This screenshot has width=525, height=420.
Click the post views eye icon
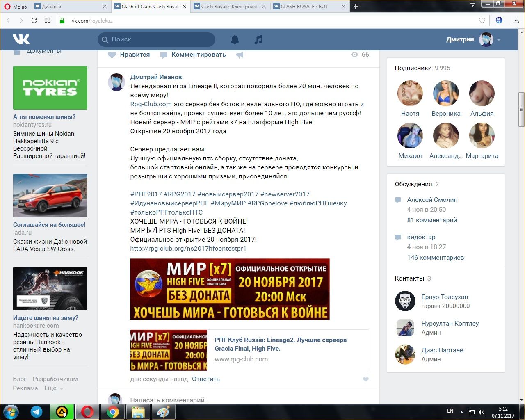355,55
